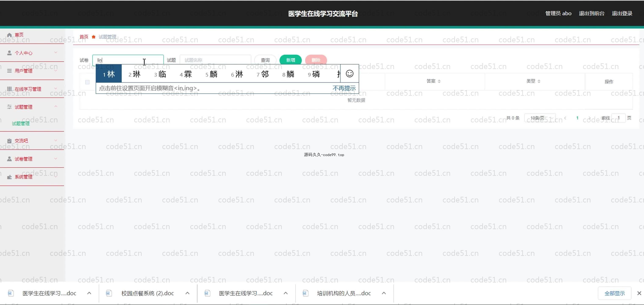This screenshot has height=305, width=644.
Task: Click the 交流吧 clipboard icon
Action: pos(10,141)
